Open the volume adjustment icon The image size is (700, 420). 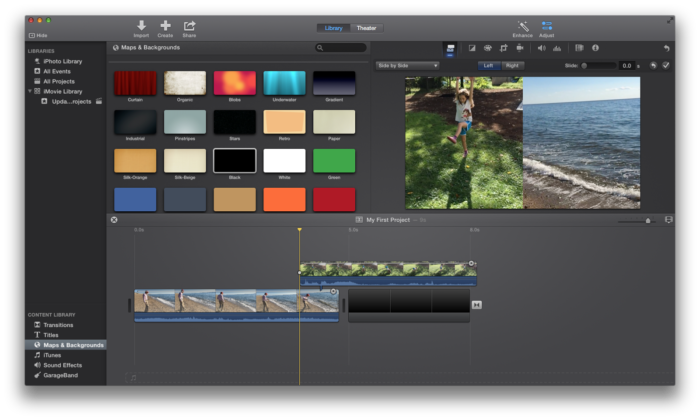(541, 48)
